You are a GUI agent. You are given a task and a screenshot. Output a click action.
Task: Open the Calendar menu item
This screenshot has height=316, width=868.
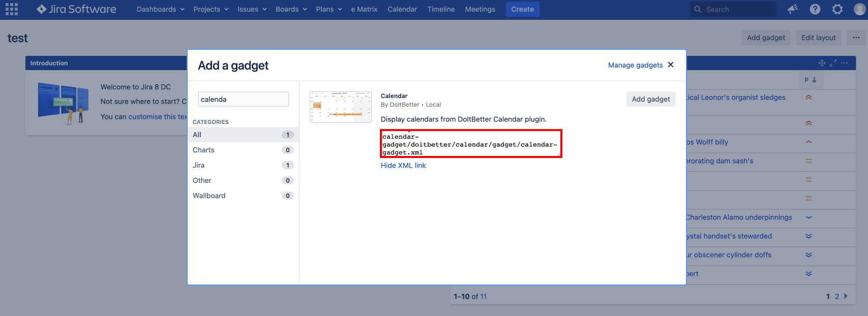(402, 9)
